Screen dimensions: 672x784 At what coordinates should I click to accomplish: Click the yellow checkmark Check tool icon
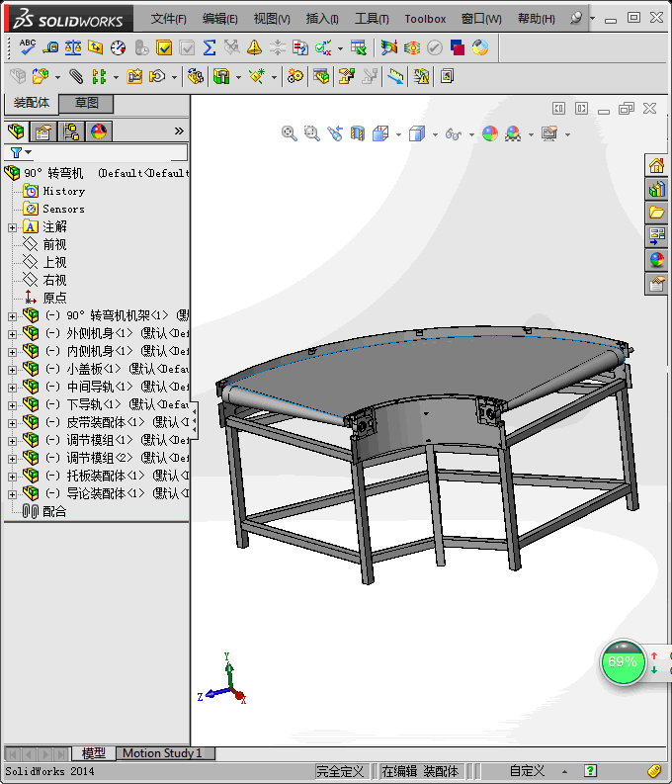tap(164, 47)
